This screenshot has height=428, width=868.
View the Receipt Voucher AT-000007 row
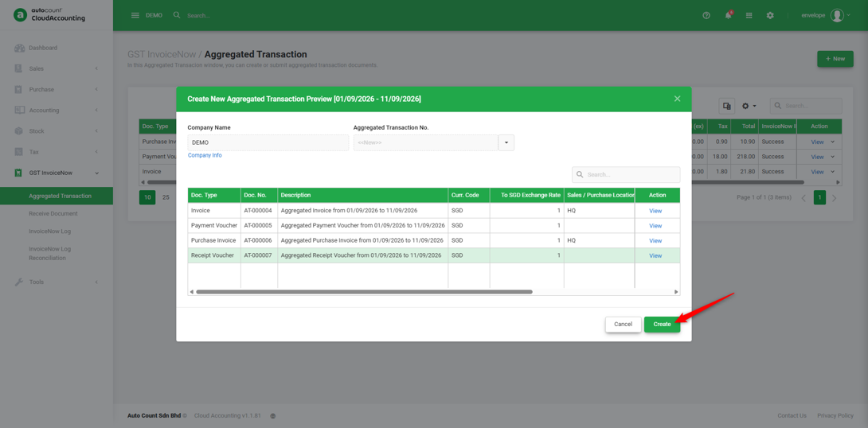[x=655, y=255]
